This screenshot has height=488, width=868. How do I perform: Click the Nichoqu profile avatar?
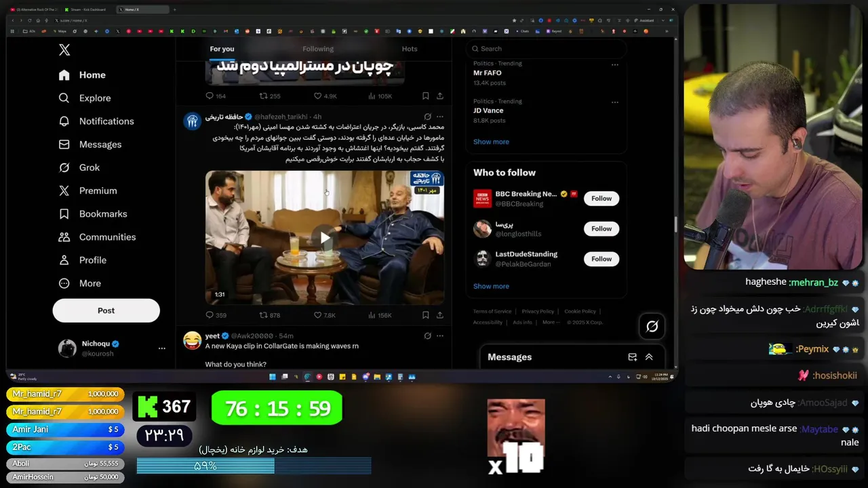[x=67, y=348]
